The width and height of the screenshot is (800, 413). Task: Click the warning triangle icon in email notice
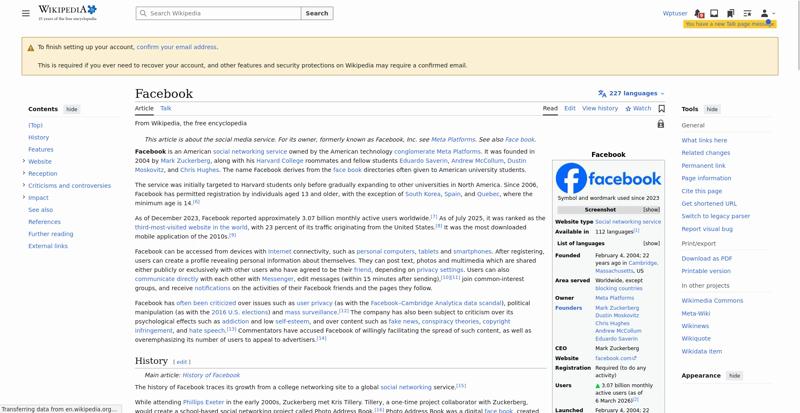pyautogui.click(x=31, y=47)
